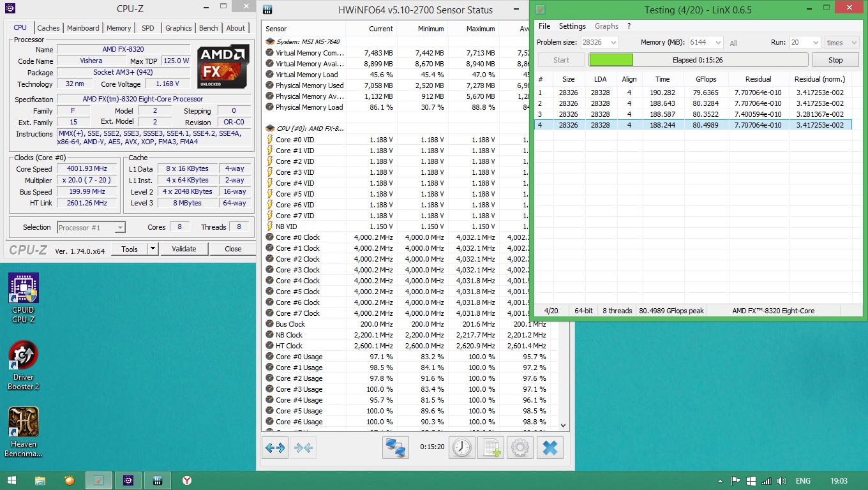Switch to CPU-Z from the taskbar
Image resolution: width=868 pixels, height=490 pixels.
pos(128,480)
